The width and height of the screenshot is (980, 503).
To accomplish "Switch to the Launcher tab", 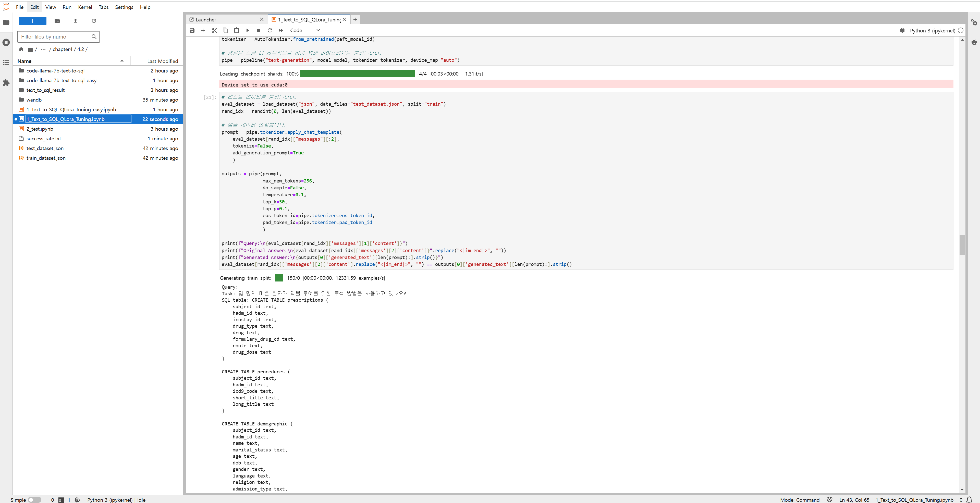I will 206,20.
